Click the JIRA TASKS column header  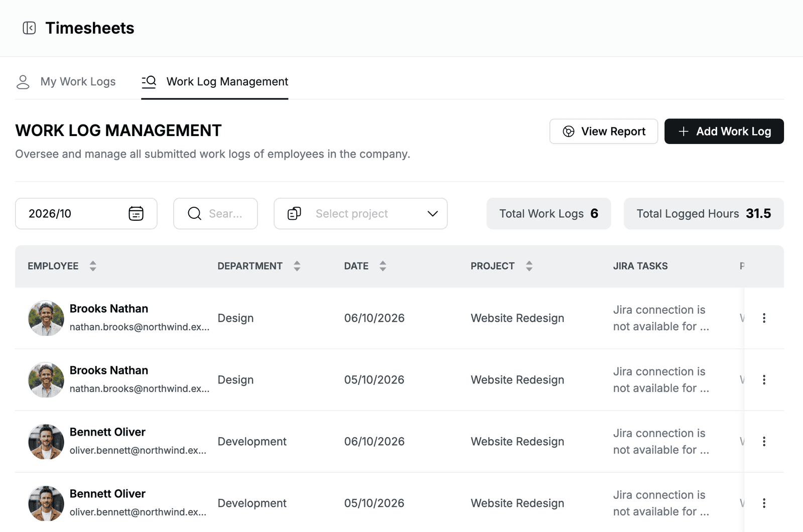640,266
